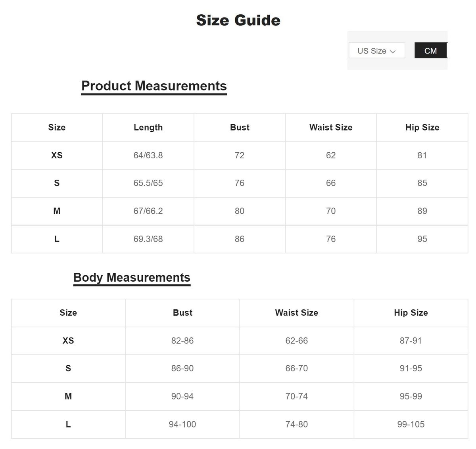Click the Body Measurements heading

[x=132, y=278]
